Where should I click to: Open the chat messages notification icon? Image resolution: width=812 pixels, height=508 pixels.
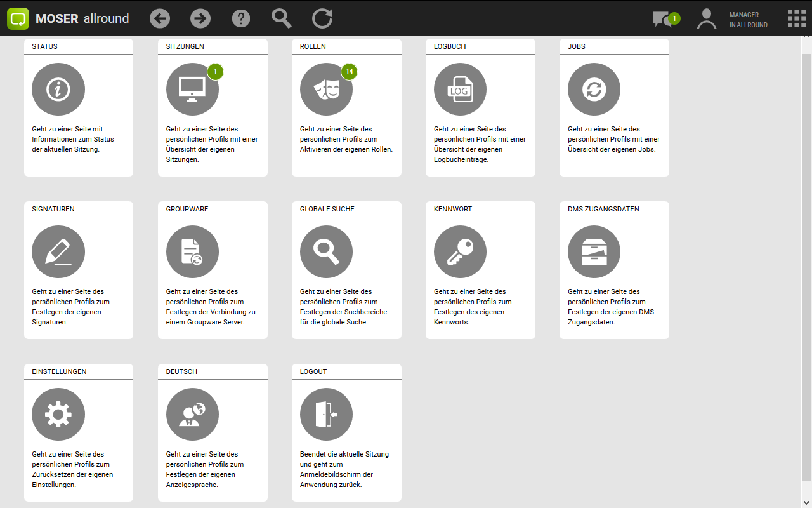click(662, 19)
